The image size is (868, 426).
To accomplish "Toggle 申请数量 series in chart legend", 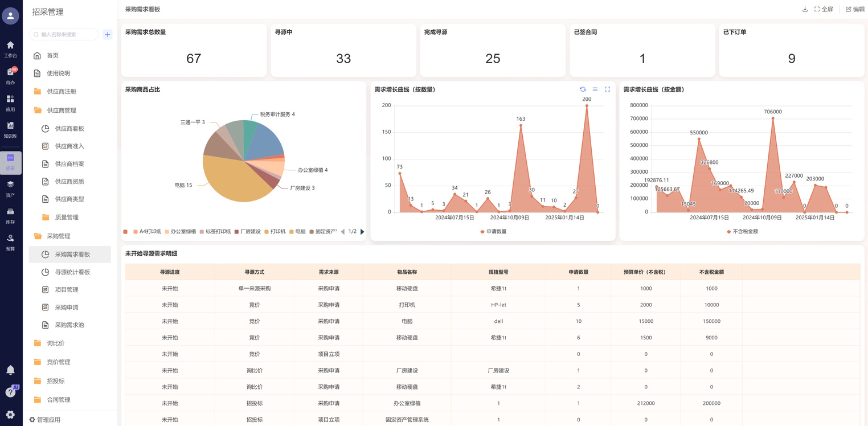I will (493, 232).
